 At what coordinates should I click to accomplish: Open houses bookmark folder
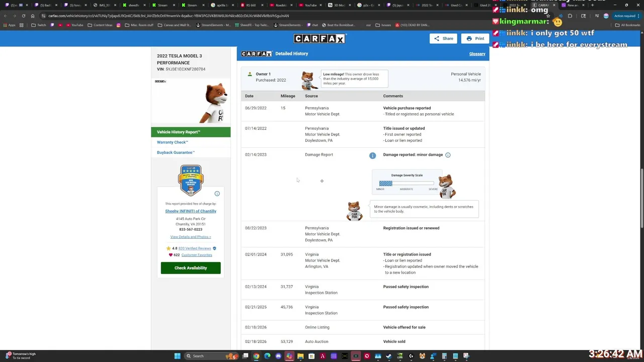(383, 25)
